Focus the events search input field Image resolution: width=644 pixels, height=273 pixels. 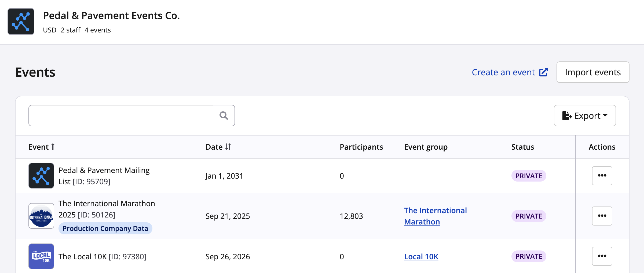tap(121, 116)
